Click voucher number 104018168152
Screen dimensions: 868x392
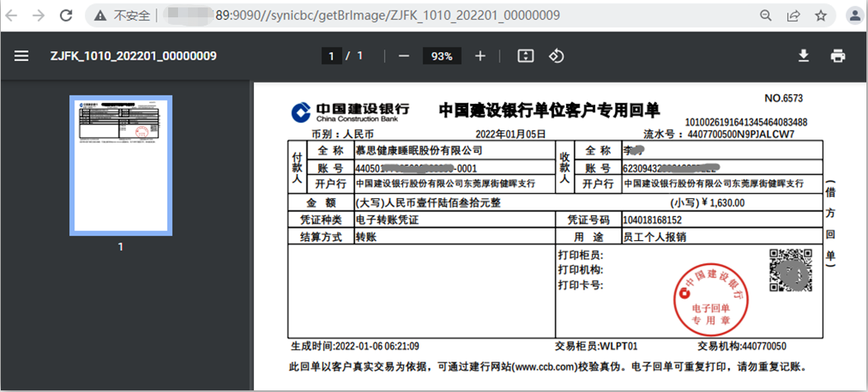point(652,220)
